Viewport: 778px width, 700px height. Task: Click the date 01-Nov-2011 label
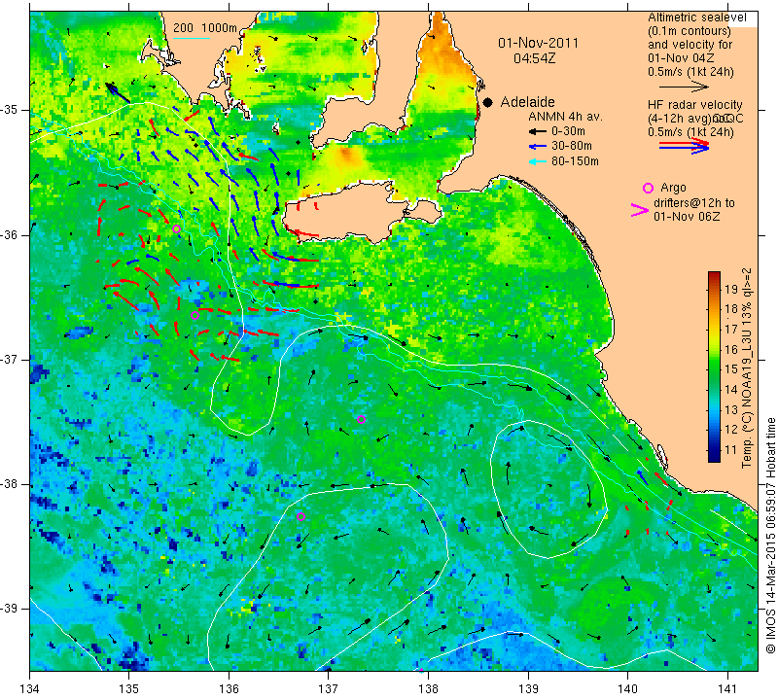pos(539,43)
